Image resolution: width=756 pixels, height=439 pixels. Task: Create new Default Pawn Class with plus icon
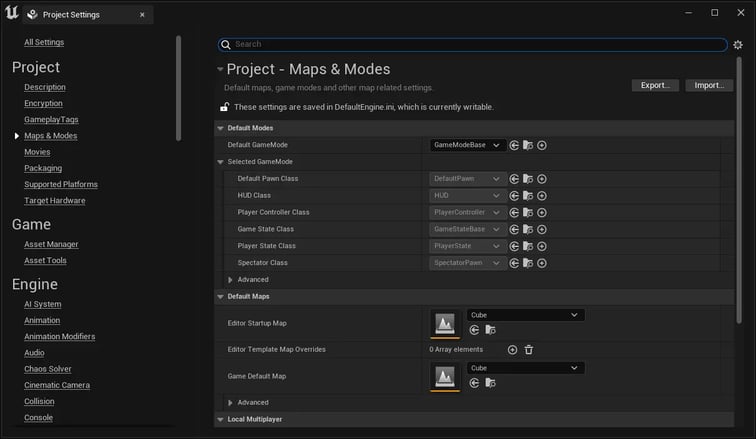pyautogui.click(x=542, y=179)
